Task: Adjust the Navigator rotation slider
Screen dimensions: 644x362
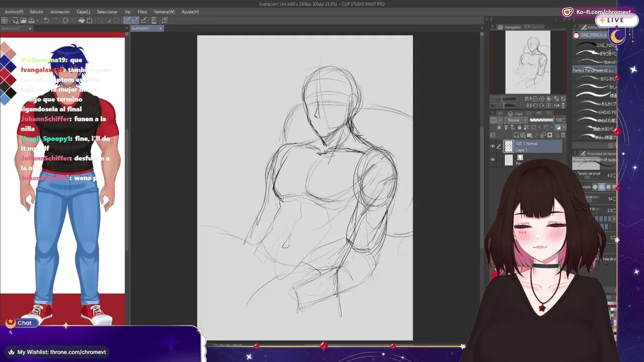Action: pos(505,106)
